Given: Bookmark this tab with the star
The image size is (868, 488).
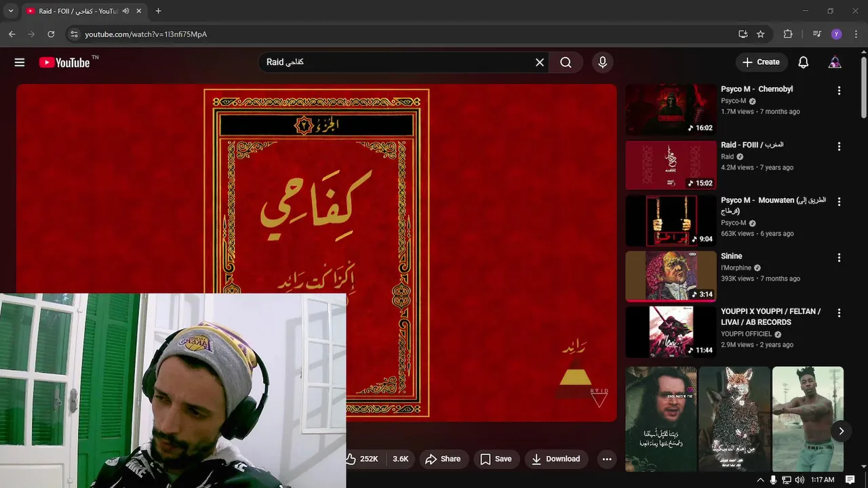Looking at the screenshot, I should tap(760, 34).
